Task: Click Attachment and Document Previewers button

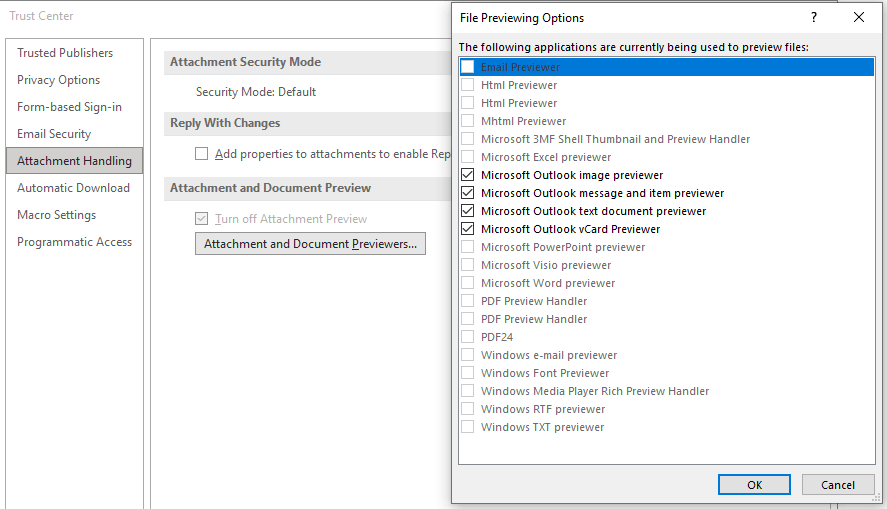Action: [310, 244]
